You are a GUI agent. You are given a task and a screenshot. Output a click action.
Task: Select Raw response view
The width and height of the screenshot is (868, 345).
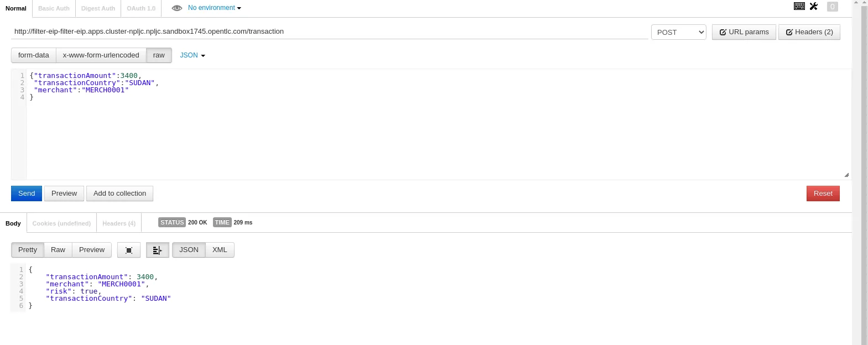pos(58,250)
